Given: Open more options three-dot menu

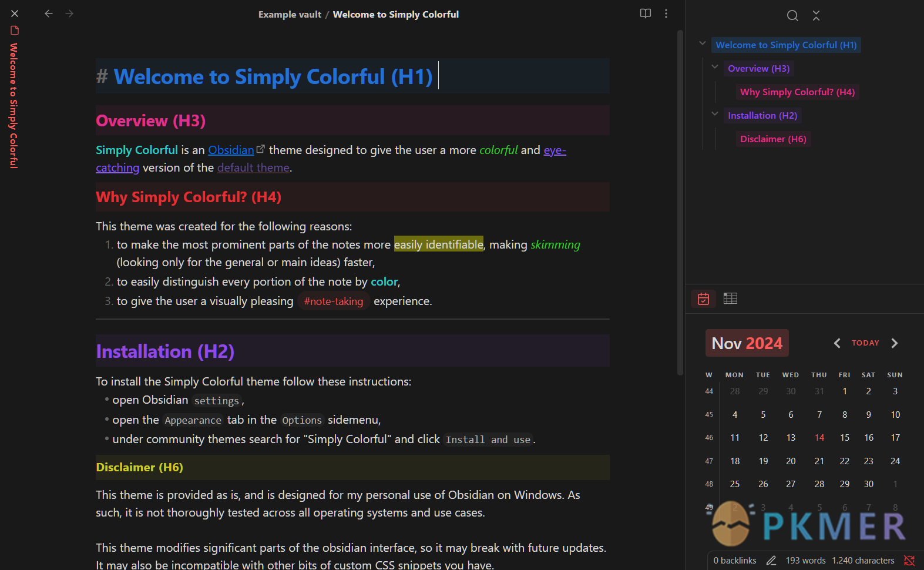Looking at the screenshot, I should click(666, 14).
